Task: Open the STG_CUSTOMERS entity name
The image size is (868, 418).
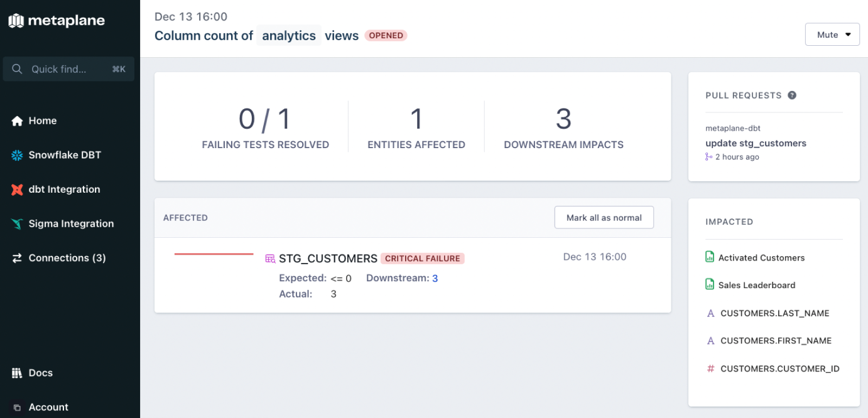Action: (328, 259)
